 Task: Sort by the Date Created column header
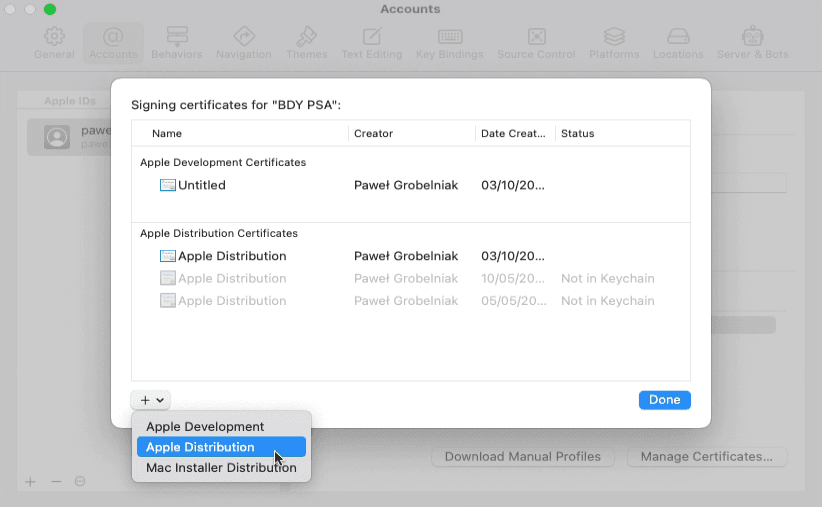[513, 133]
